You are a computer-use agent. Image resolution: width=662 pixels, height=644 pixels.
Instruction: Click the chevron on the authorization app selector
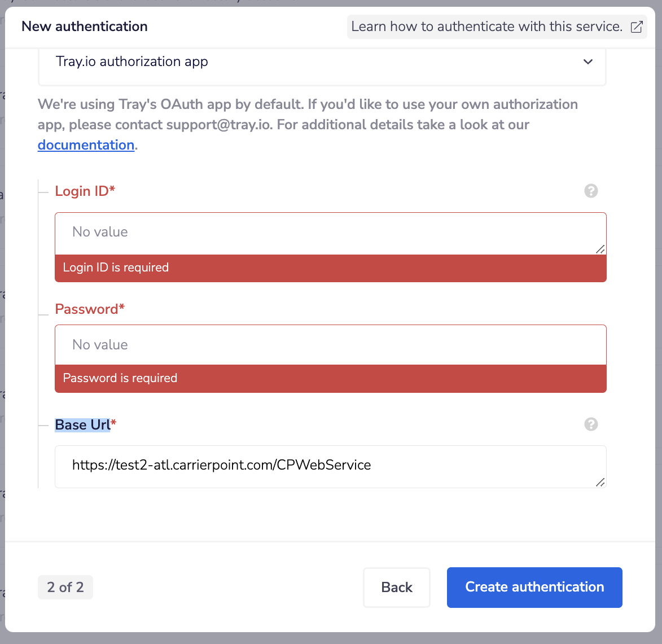(x=588, y=62)
